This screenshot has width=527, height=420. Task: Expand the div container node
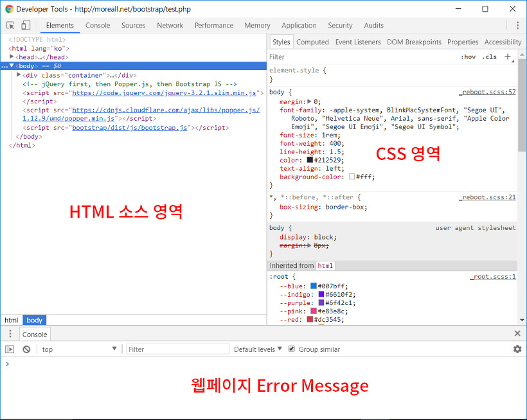tap(19, 75)
